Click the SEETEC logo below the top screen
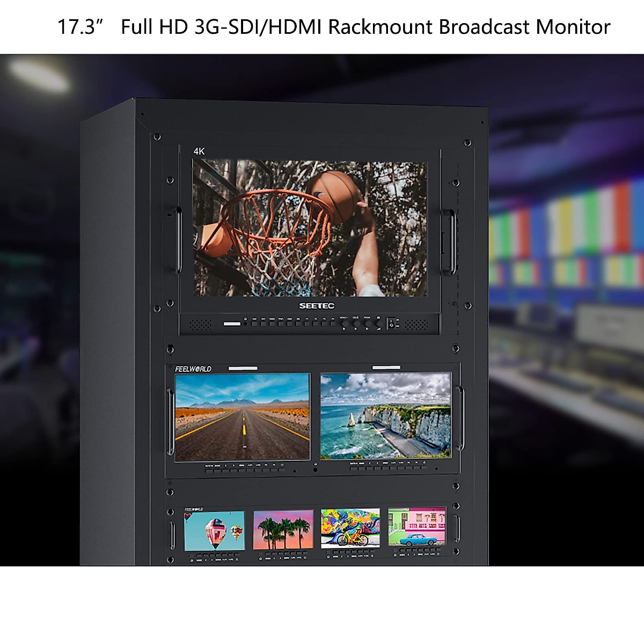 point(317,306)
